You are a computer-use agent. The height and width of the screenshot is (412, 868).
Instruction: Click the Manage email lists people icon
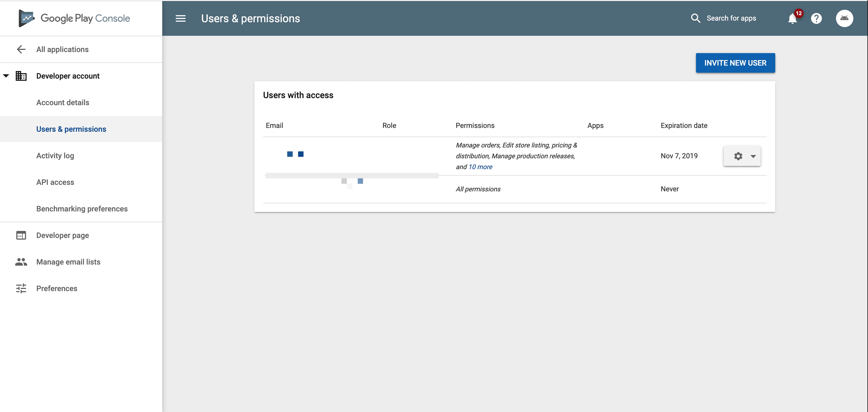coord(21,262)
